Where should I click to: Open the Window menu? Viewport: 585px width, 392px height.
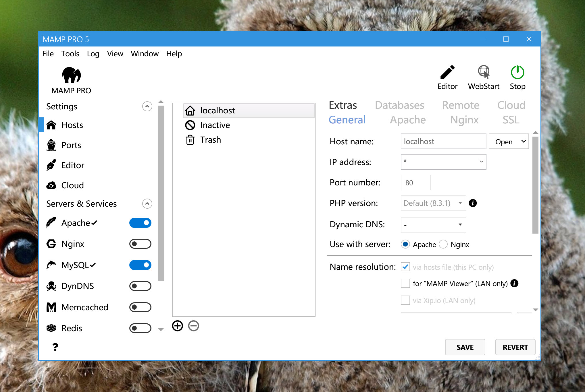pos(145,54)
